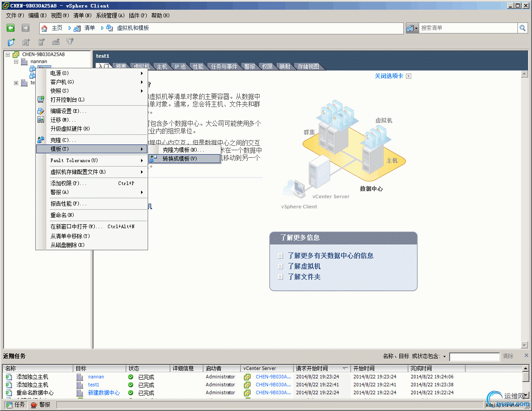The height and width of the screenshot is (411, 532).
Task: Click the main pane scrollbar down arrow
Action: (524, 345)
